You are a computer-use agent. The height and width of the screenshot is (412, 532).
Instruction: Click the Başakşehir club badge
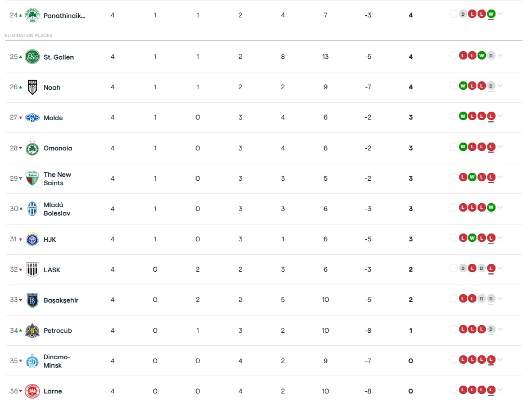(x=33, y=300)
